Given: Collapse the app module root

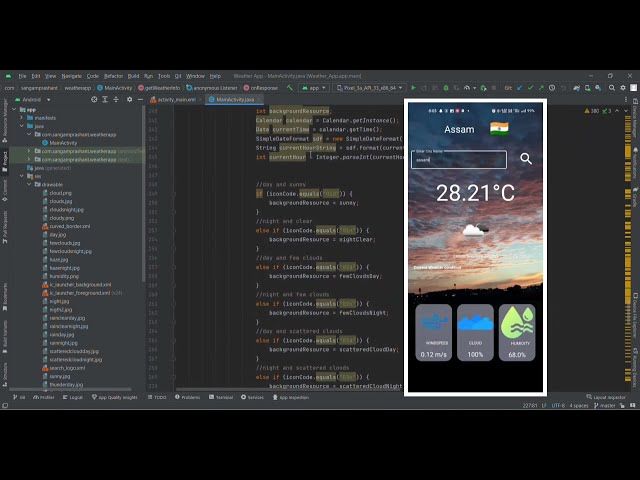Looking at the screenshot, I should tap(14, 109).
